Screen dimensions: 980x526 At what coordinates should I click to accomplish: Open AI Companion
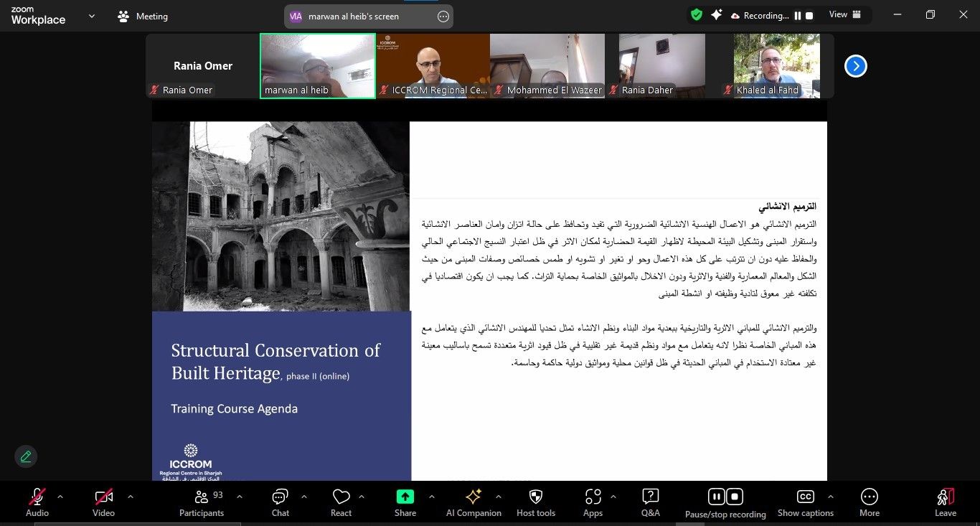pos(473,502)
